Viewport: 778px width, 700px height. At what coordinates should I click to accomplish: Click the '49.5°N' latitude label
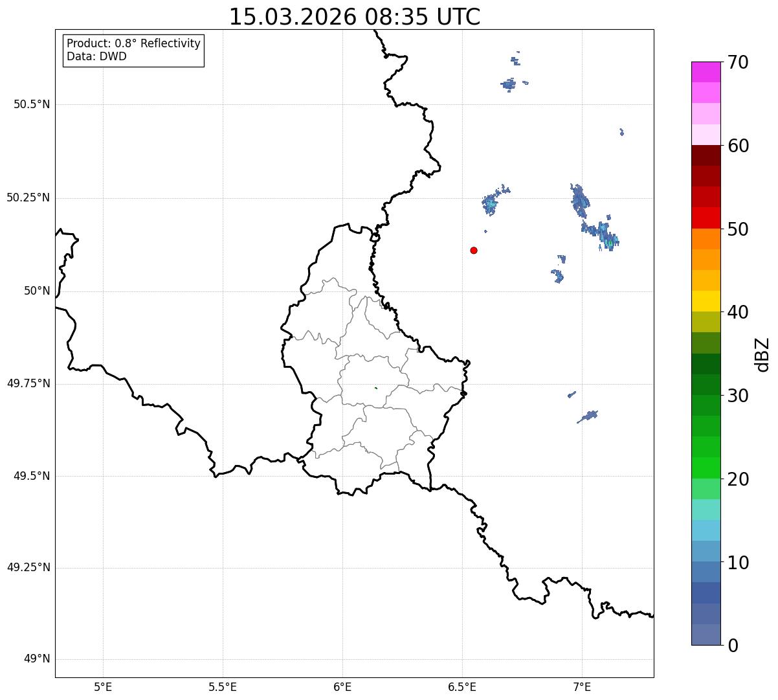coord(32,476)
